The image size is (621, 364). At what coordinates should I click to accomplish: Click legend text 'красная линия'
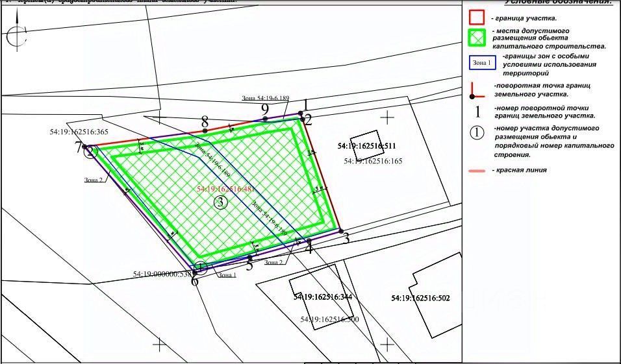pyautogui.click(x=520, y=170)
